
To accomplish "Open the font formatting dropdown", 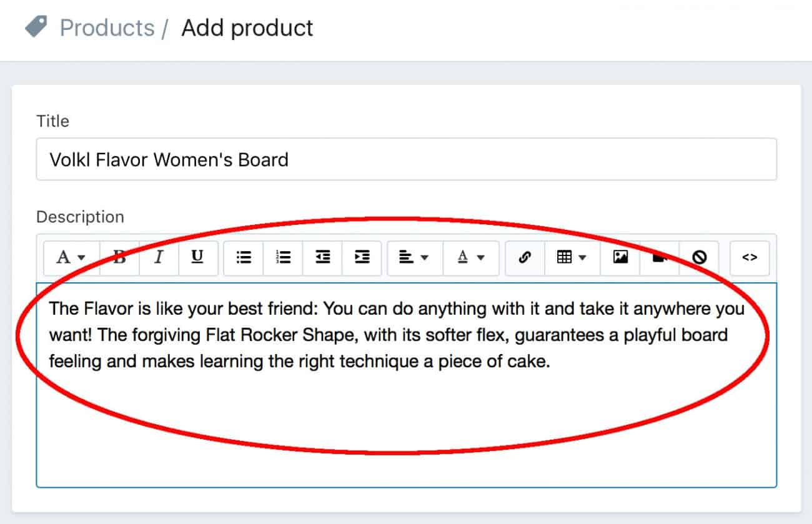I will click(x=71, y=258).
